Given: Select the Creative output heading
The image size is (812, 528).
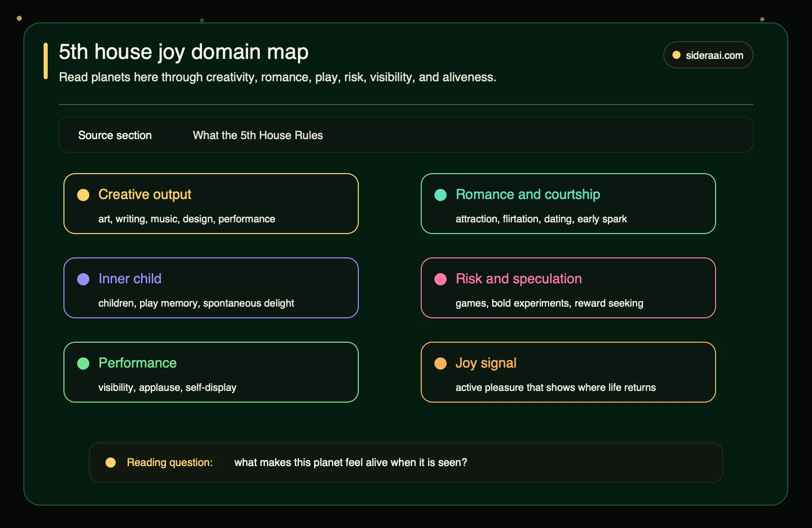Looking at the screenshot, I should point(145,194).
